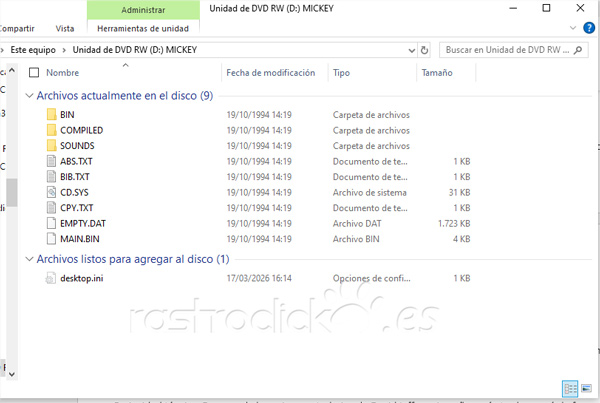Click the desktop.ini file icon
This screenshot has height=403, width=600.
click(52, 278)
